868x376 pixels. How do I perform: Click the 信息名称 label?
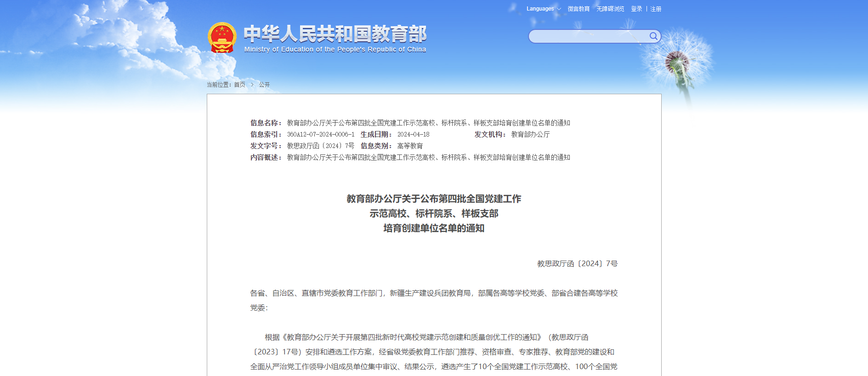point(266,123)
